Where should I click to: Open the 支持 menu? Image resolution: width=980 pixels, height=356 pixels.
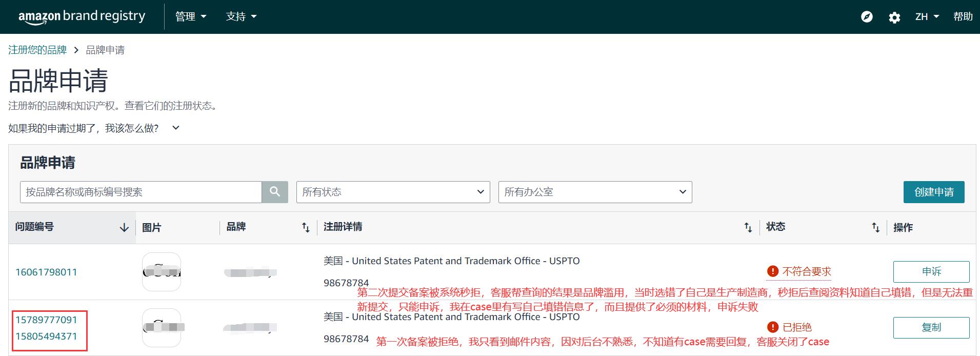pos(241,16)
